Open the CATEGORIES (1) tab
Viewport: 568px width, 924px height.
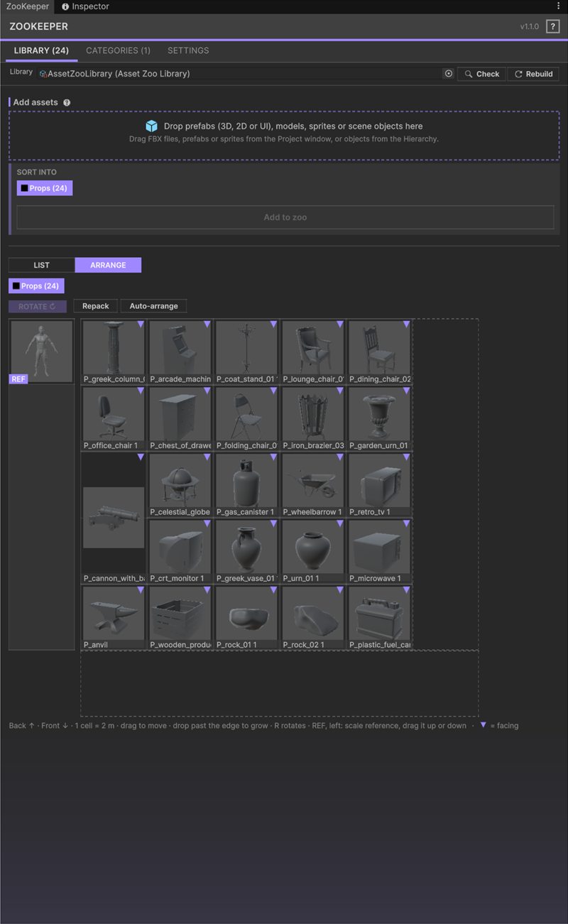click(119, 50)
